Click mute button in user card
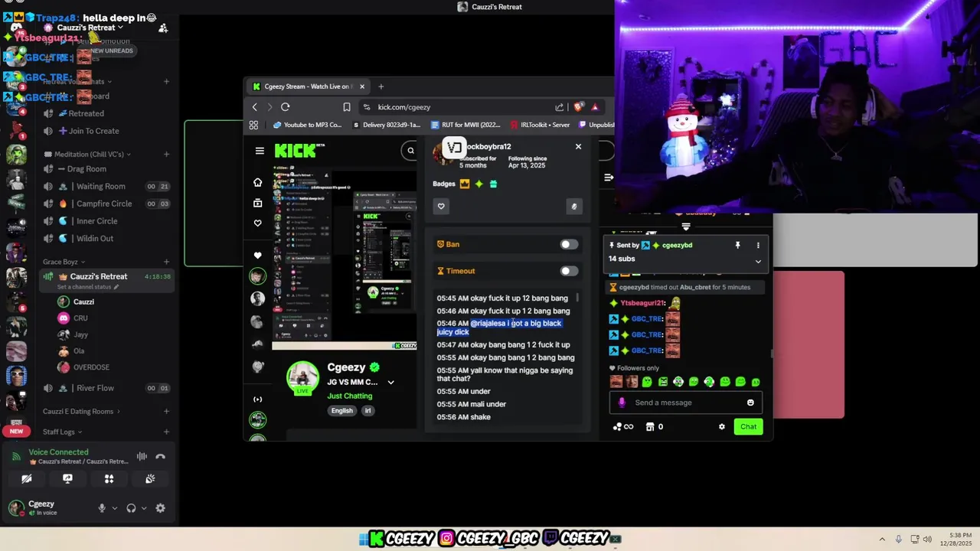The image size is (980, 551). [573, 206]
